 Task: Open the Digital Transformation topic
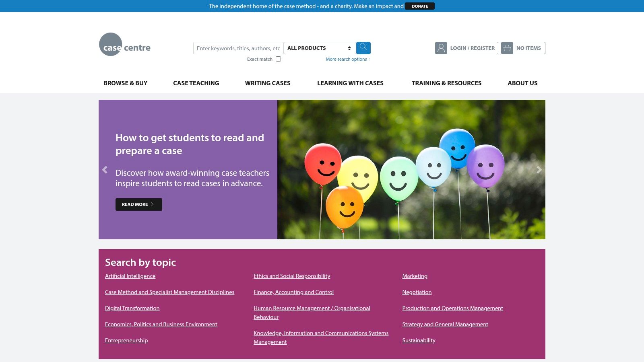point(132,308)
